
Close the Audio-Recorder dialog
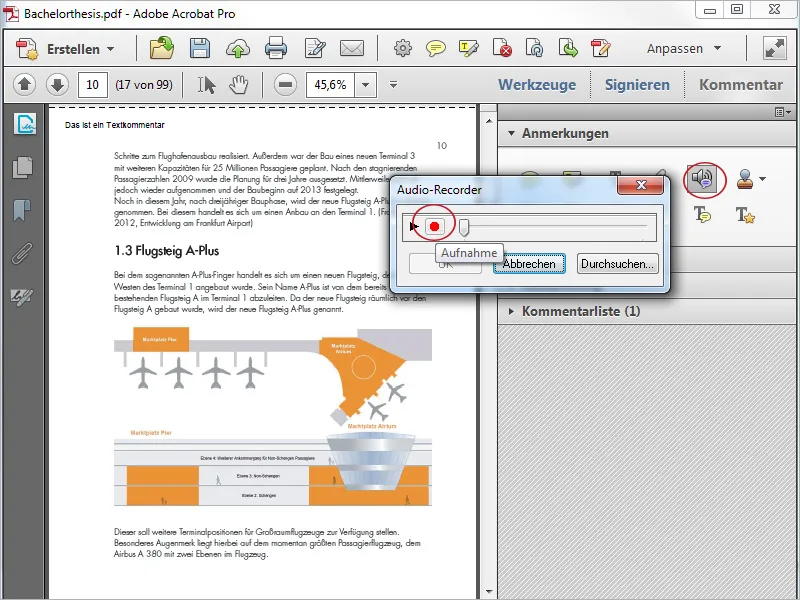click(x=641, y=185)
